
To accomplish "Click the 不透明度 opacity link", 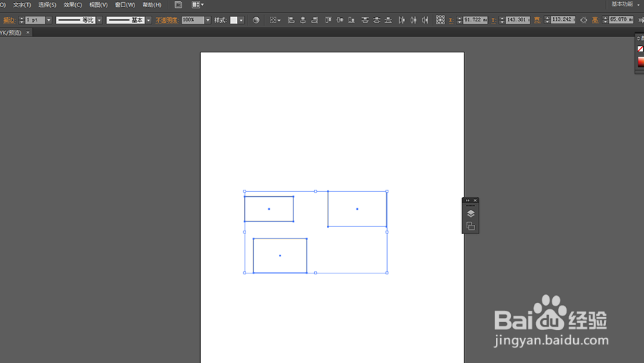I will (x=167, y=20).
